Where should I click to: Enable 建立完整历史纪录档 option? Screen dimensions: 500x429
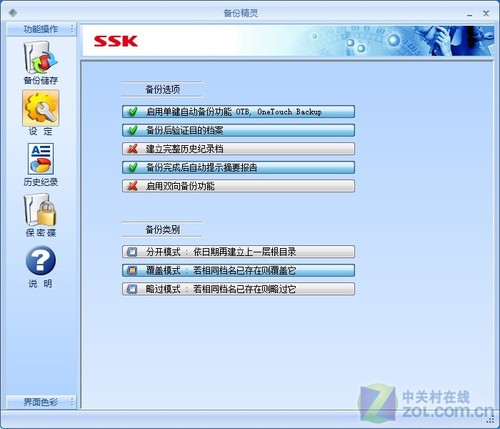[238, 149]
